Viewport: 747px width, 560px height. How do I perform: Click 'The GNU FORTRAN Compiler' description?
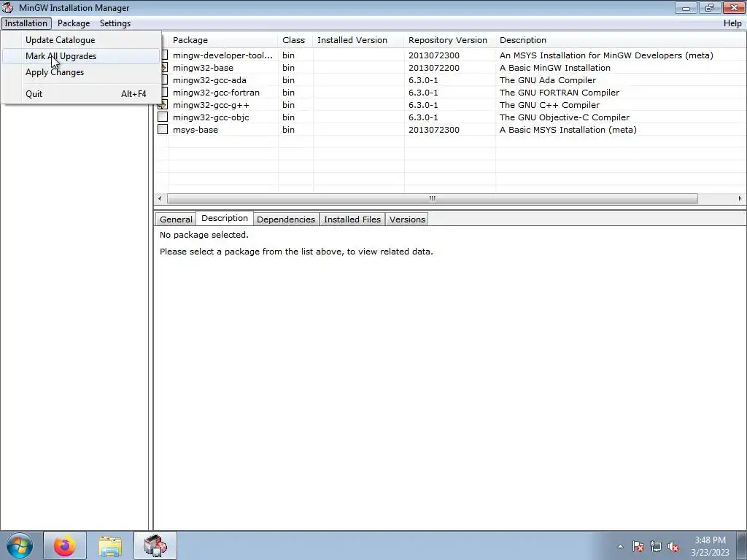pyautogui.click(x=560, y=93)
